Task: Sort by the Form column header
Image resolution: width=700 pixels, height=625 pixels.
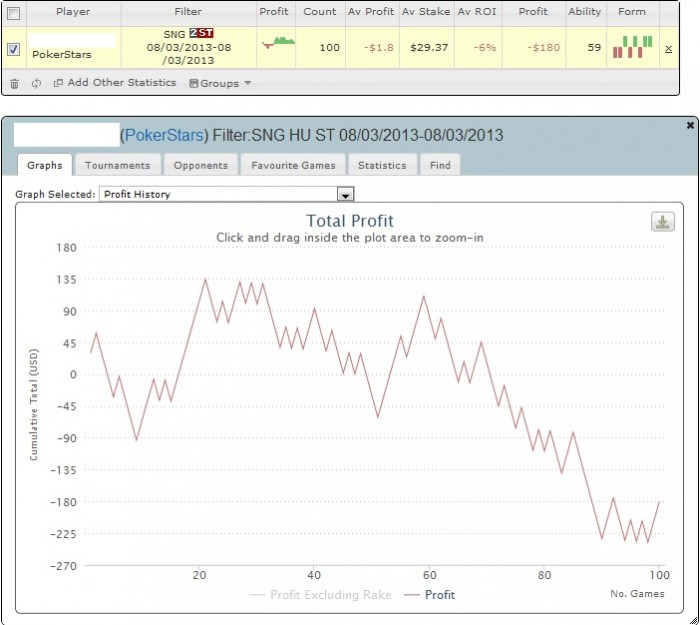Action: (632, 12)
